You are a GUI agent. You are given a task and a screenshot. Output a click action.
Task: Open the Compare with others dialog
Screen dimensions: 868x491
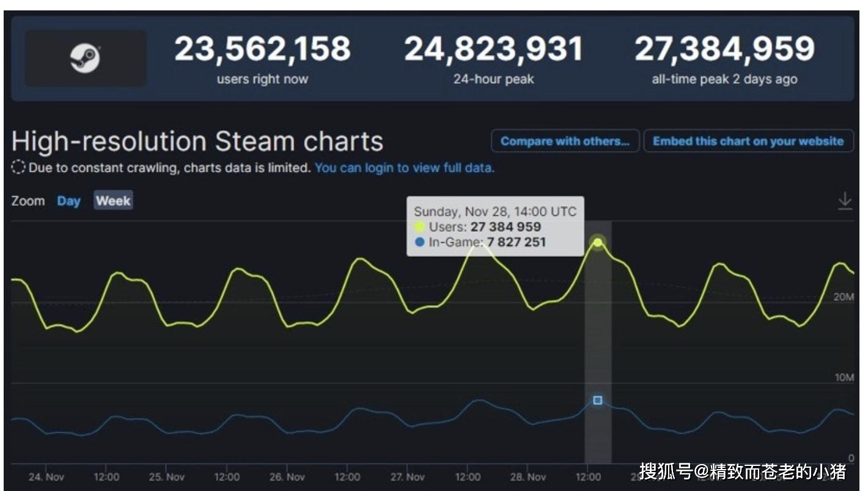tap(565, 141)
